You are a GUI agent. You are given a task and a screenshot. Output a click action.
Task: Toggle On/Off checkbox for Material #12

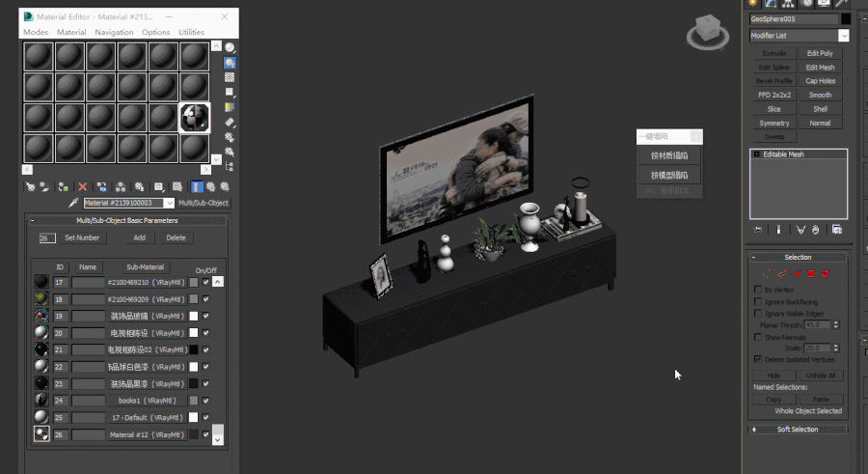(206, 434)
